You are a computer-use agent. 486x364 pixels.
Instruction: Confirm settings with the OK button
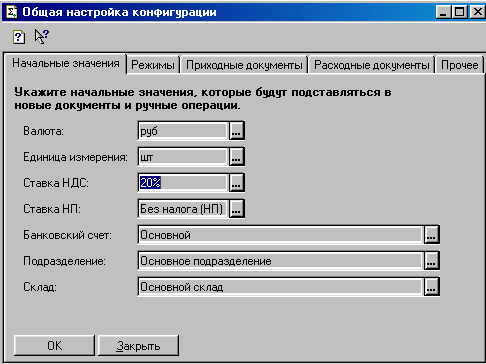[x=54, y=345]
